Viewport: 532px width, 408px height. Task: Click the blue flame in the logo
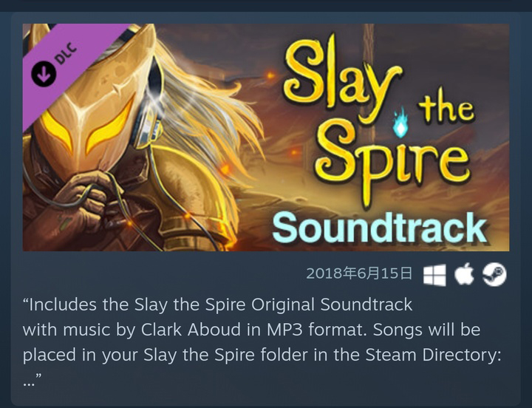click(x=400, y=123)
